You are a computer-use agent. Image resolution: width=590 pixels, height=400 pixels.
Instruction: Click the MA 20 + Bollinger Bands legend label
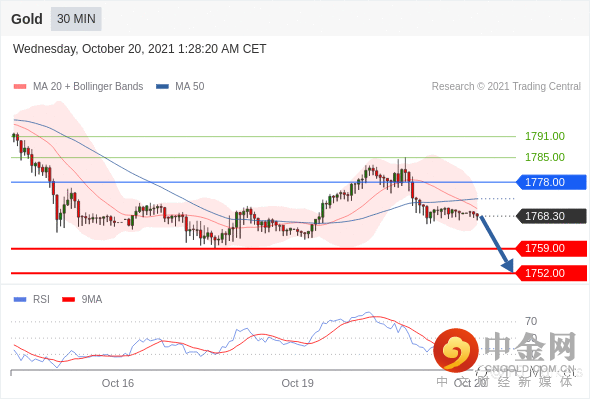coord(88,87)
